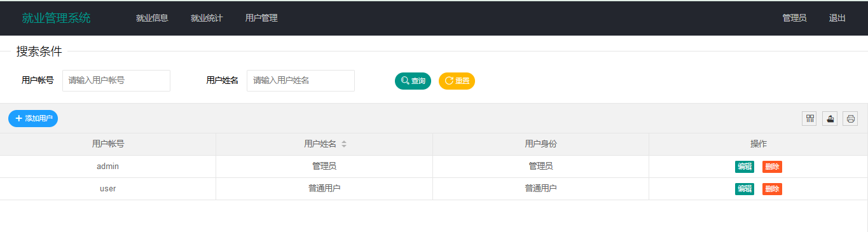The height and width of the screenshot is (232, 868).
Task: Click the 查询 search button
Action: [413, 81]
